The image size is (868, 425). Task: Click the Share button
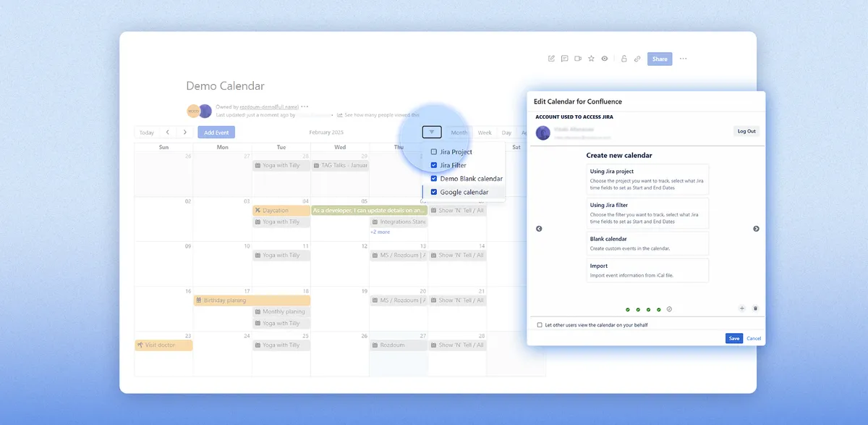[660, 59]
